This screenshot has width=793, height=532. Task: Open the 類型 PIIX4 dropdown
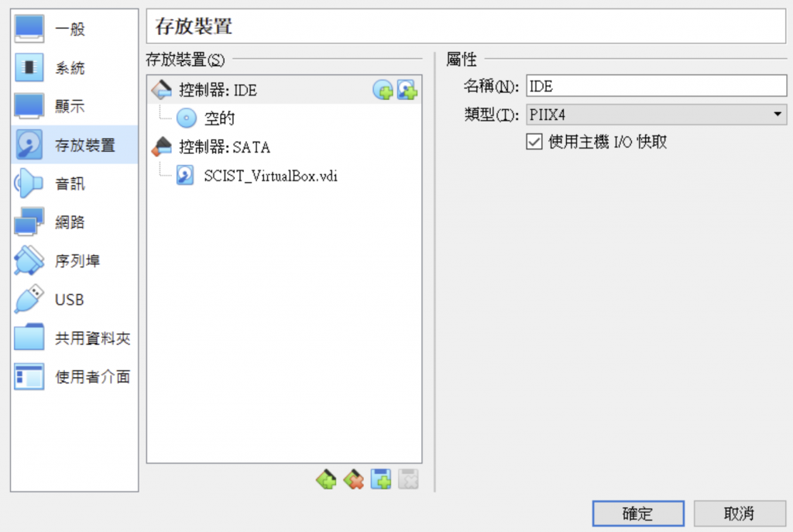click(657, 115)
